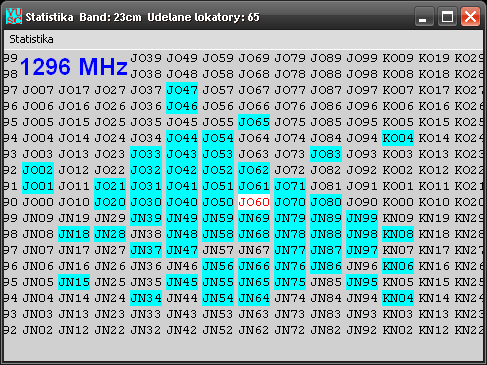Click highlighted locator JN64
The height and width of the screenshot is (365, 487).
pyautogui.click(x=254, y=298)
